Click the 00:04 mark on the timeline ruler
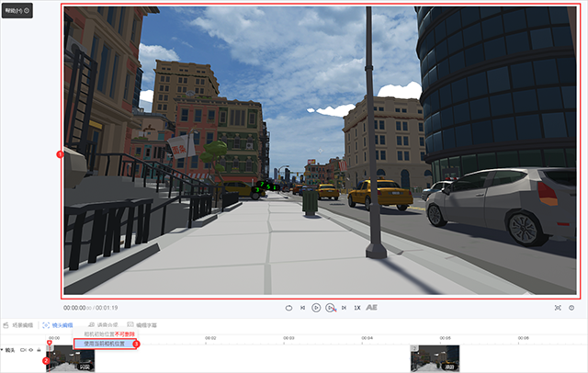This screenshot has height=373, width=588. (367, 338)
